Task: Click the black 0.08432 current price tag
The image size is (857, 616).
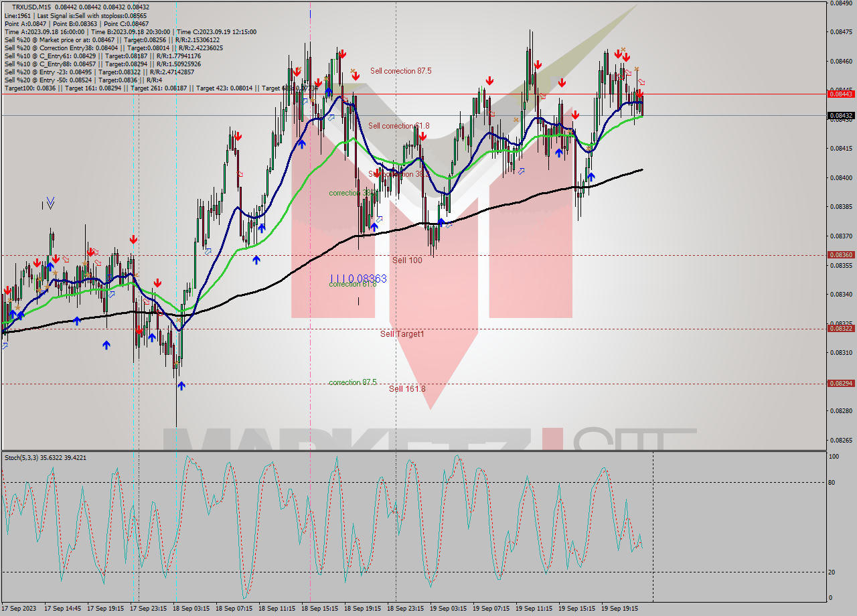Action: (841, 115)
